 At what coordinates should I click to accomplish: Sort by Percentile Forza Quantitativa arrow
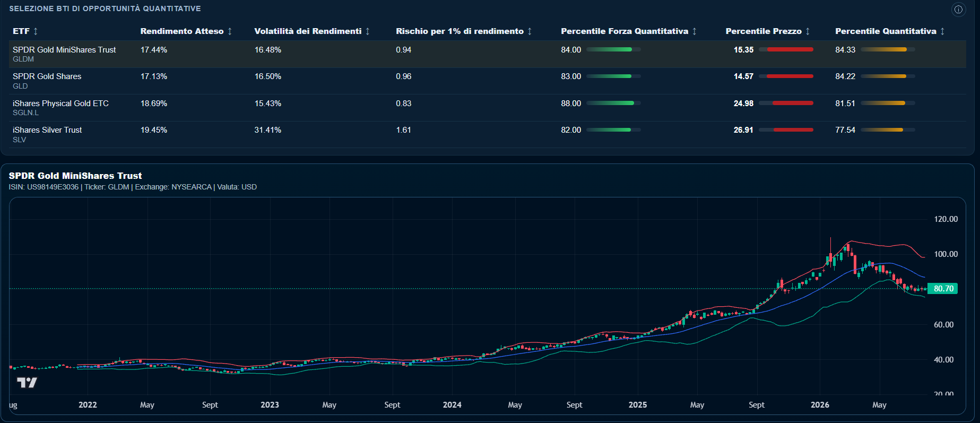coord(694,31)
